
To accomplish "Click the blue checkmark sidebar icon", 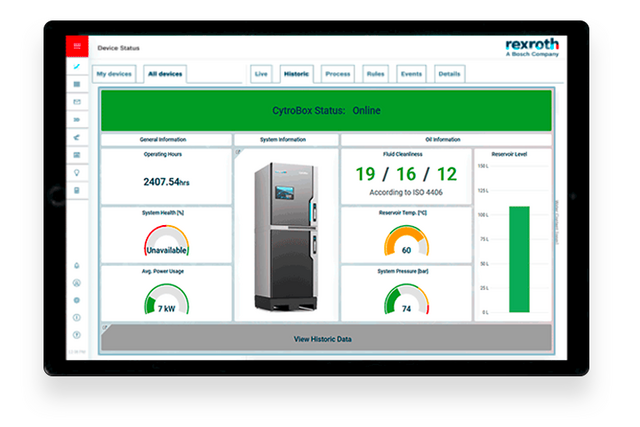I will click(x=77, y=66).
